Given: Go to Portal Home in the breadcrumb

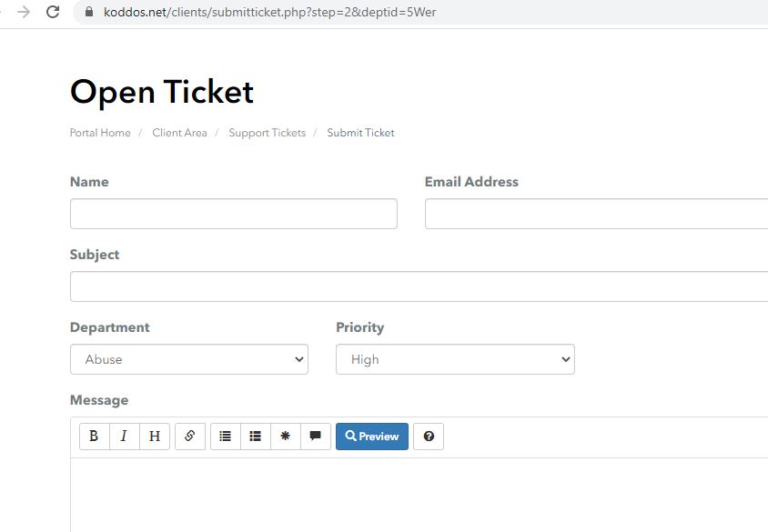Looking at the screenshot, I should (100, 133).
